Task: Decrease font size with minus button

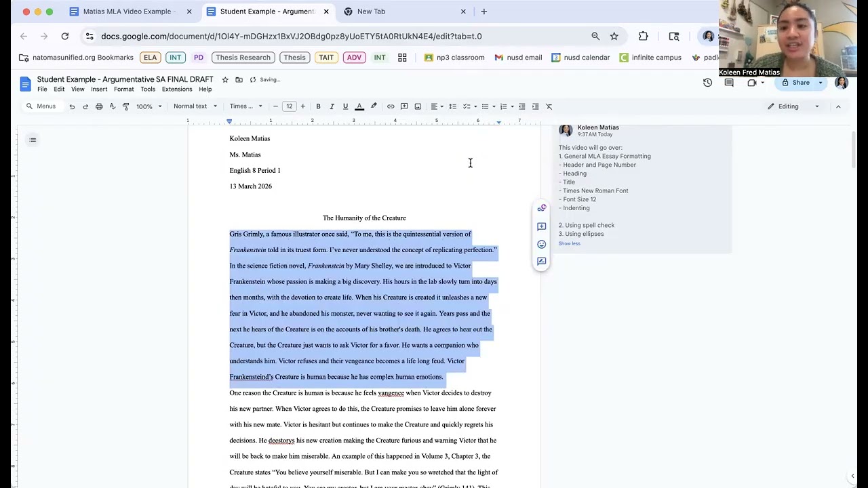Action: point(275,106)
